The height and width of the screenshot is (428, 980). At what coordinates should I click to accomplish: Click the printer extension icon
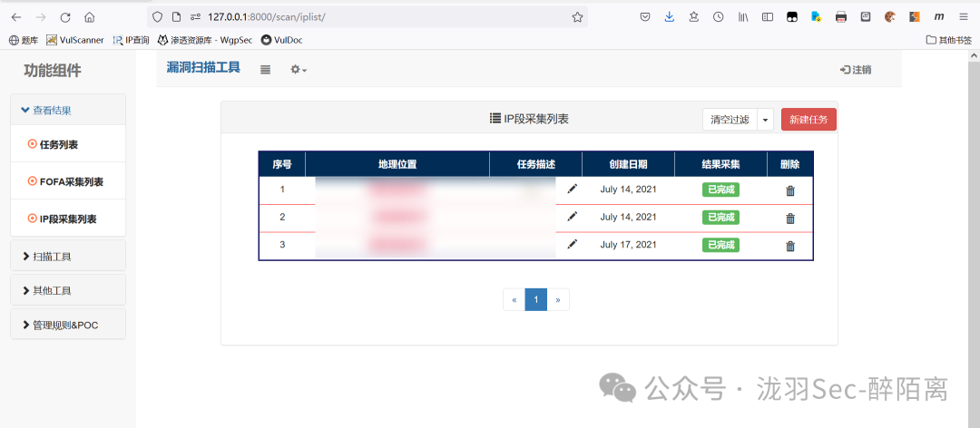tap(841, 17)
